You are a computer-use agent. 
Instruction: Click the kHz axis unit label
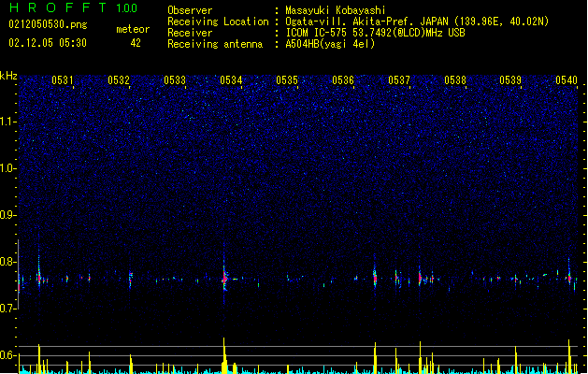click(8, 76)
